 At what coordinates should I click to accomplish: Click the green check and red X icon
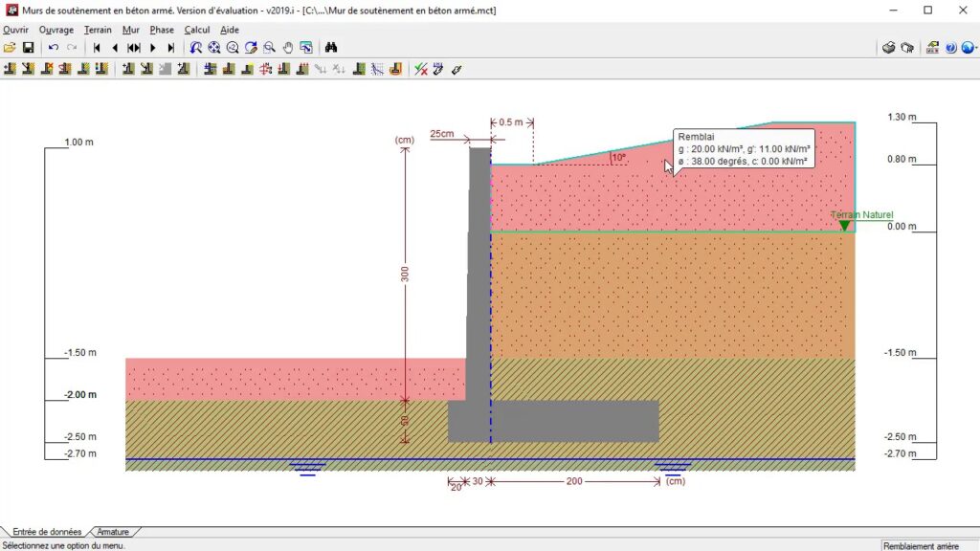click(420, 69)
